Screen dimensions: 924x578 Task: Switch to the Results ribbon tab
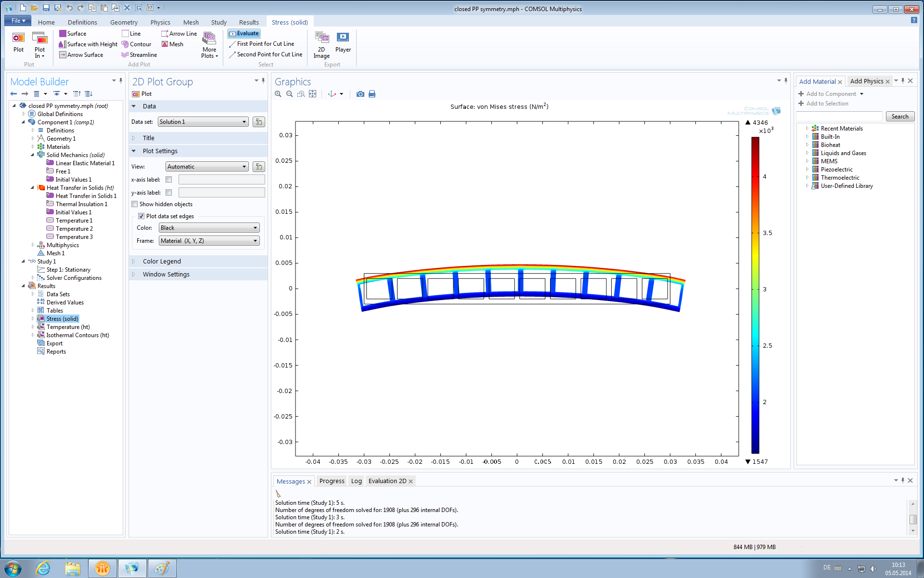click(249, 22)
